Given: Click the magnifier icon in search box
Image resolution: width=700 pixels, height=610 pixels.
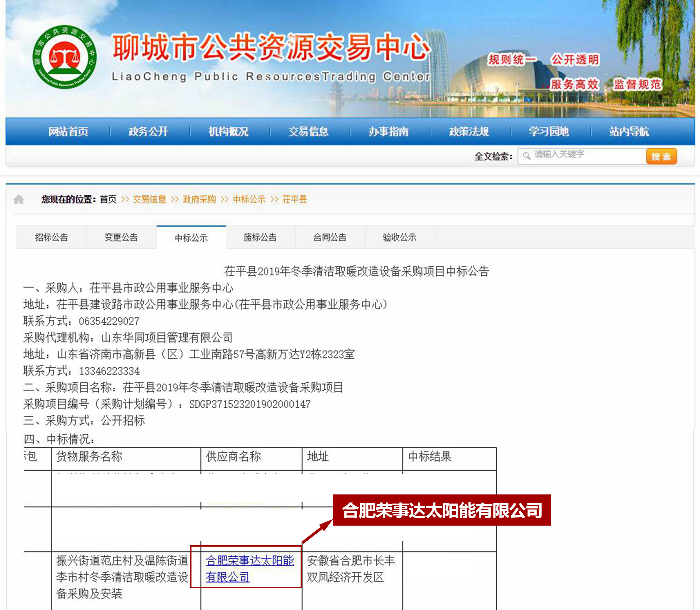Looking at the screenshot, I should point(526,155).
